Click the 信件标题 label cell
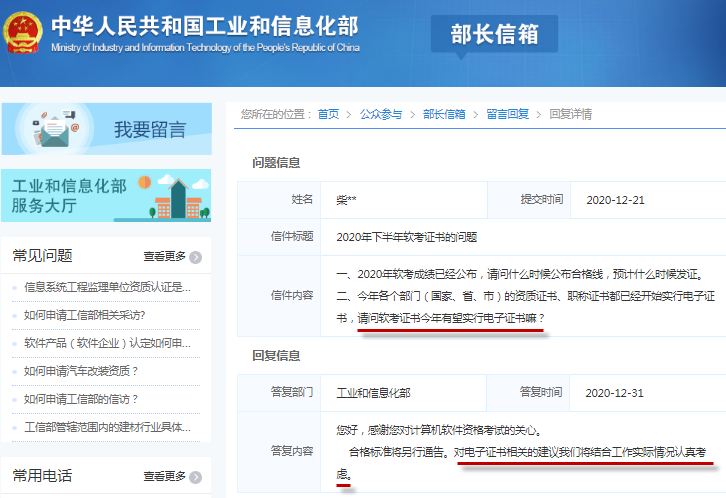Image resolution: width=726 pixels, height=498 pixels. pos(279,237)
